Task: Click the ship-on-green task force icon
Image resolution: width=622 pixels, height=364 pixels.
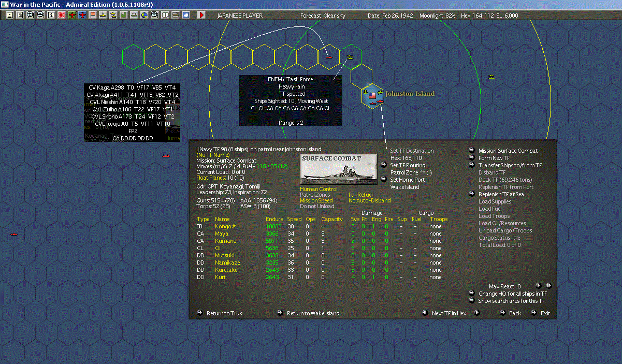Action: click(x=134, y=15)
